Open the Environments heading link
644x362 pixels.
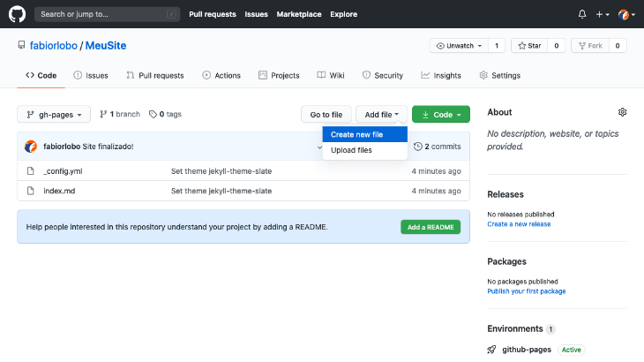tap(515, 328)
